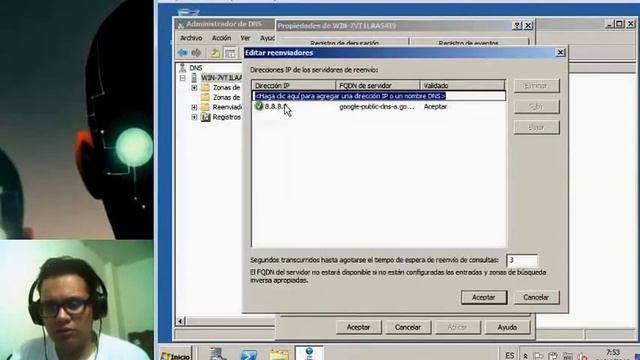640x360 pixels.
Task: Launch PowerShell from the taskbar
Action: (249, 354)
